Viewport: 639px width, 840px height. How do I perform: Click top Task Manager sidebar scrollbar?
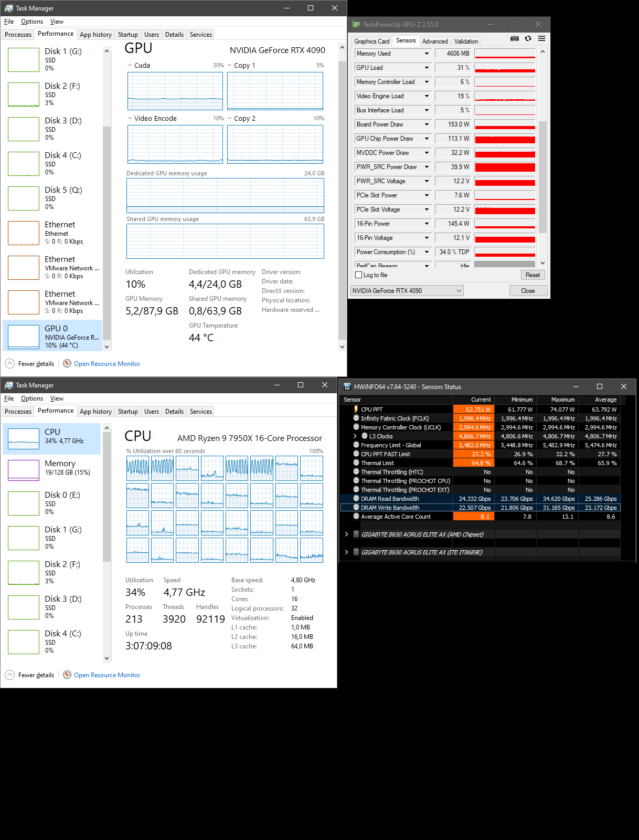pos(106,234)
